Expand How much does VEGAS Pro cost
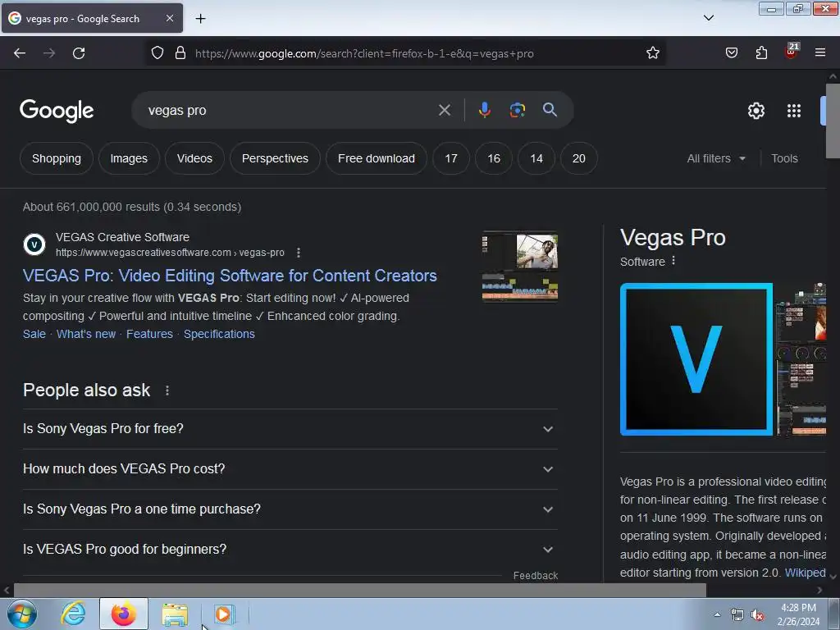This screenshot has height=630, width=840. pos(290,469)
